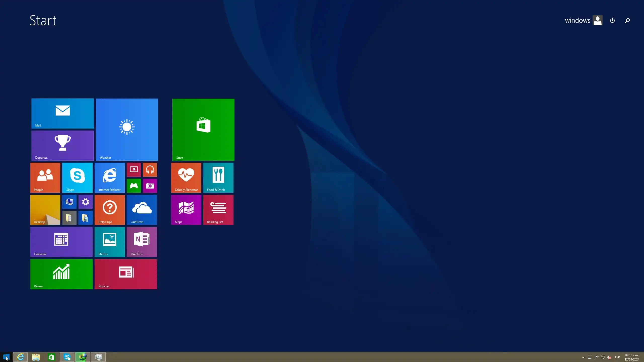644x362 pixels.
Task: Open the small Music headphones tile
Action: pyautogui.click(x=150, y=170)
